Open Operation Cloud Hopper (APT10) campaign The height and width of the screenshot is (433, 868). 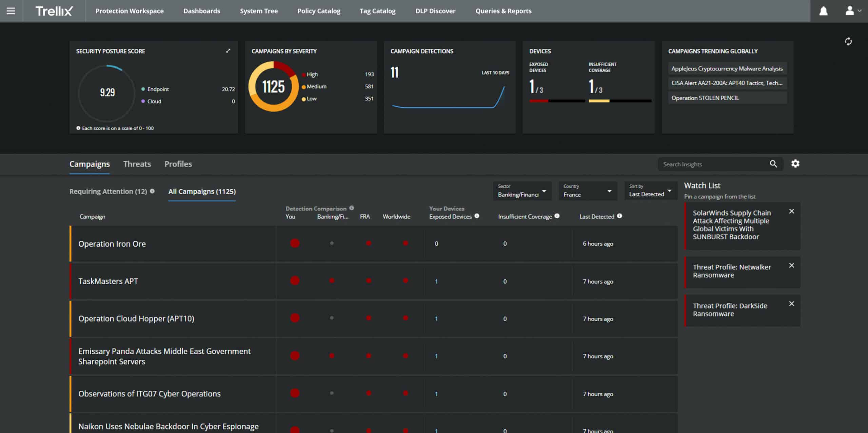pos(136,318)
